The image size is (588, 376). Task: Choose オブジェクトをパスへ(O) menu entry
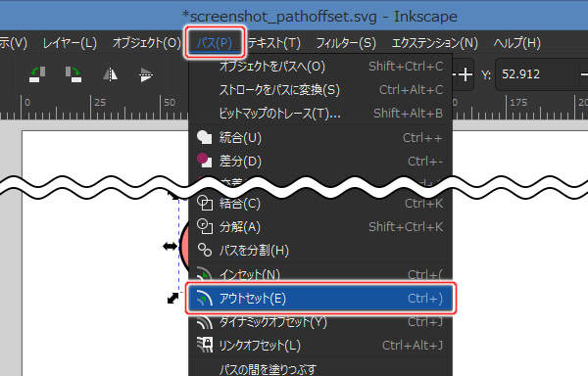pos(320,67)
